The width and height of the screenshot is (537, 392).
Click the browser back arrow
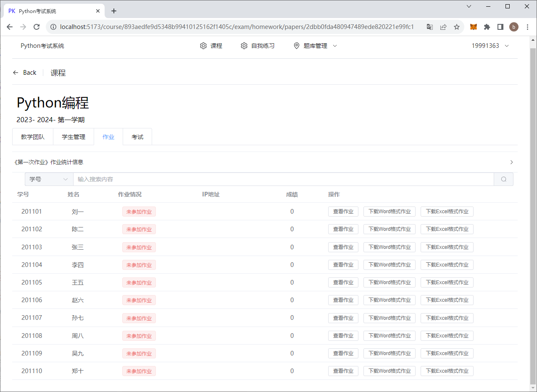[10, 27]
